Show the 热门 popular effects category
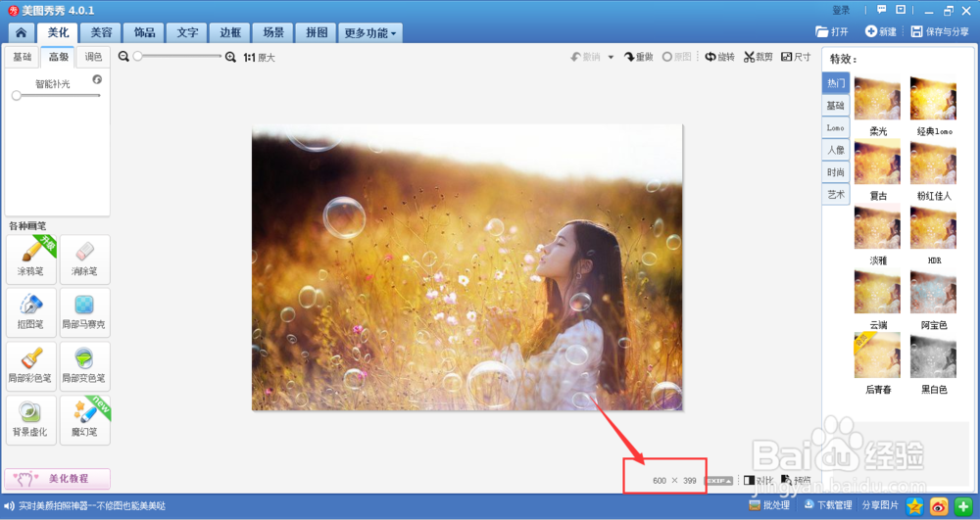 point(836,83)
